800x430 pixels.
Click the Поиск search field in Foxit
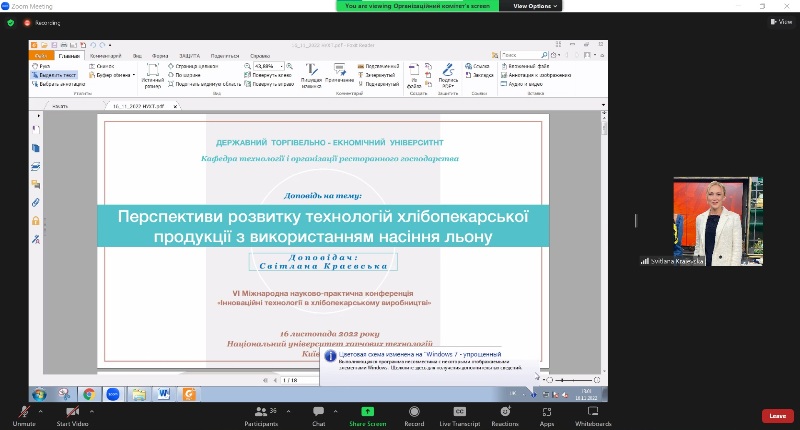(525, 55)
